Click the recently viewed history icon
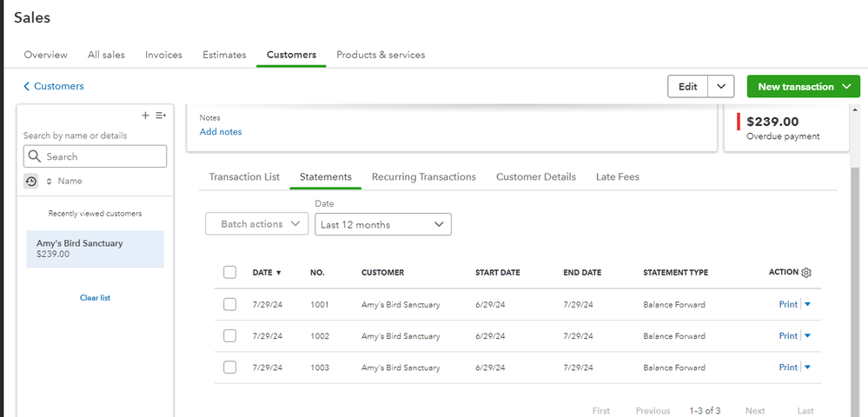868x417 pixels. (x=31, y=181)
